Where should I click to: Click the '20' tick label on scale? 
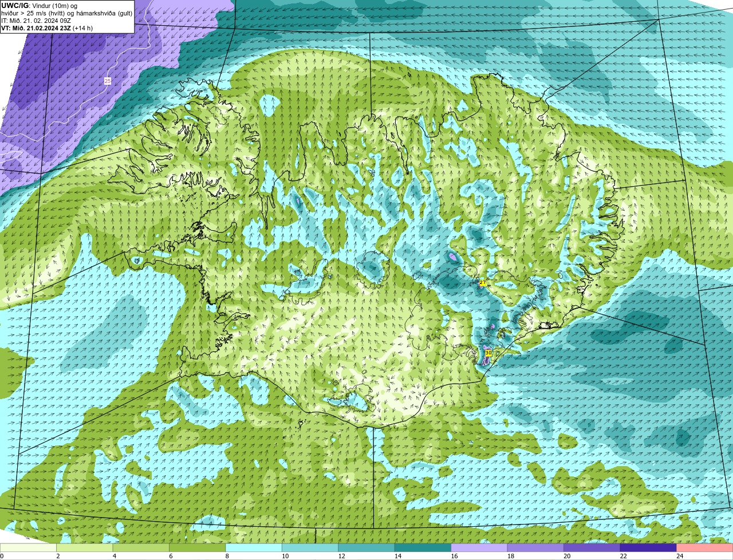click(567, 556)
